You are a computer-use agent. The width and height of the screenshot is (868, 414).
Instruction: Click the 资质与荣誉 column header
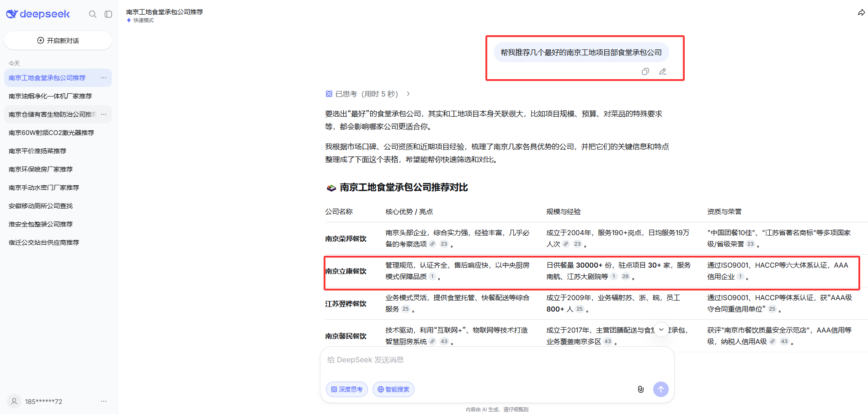724,211
